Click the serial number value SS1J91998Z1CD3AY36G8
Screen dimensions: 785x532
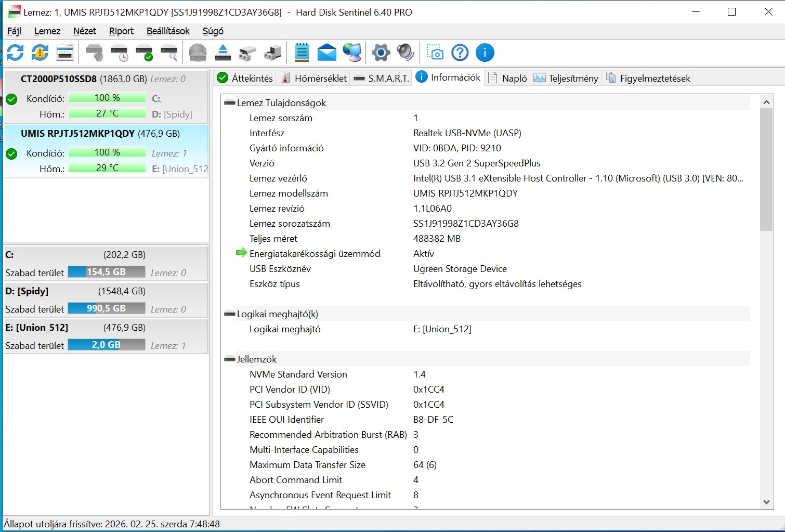[466, 224]
